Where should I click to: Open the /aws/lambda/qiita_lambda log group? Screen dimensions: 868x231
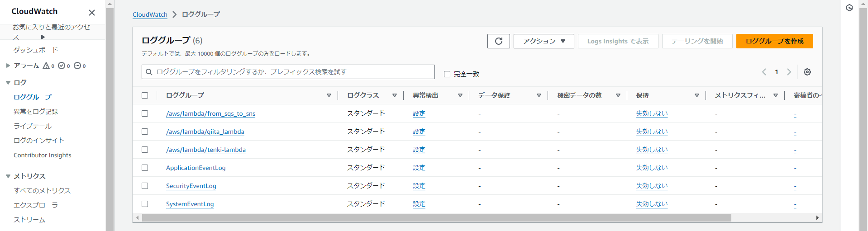tap(205, 132)
